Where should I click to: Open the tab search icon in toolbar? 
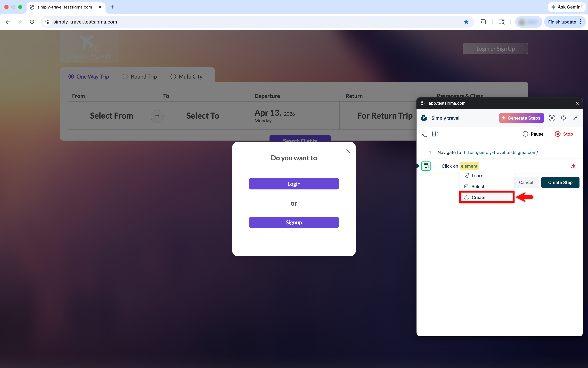(502, 22)
